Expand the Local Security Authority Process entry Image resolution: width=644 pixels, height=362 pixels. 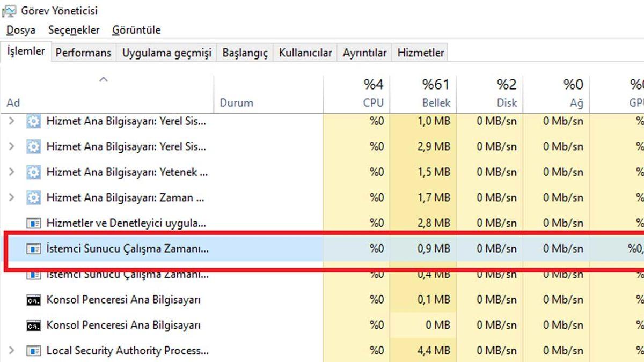pyautogui.click(x=12, y=350)
